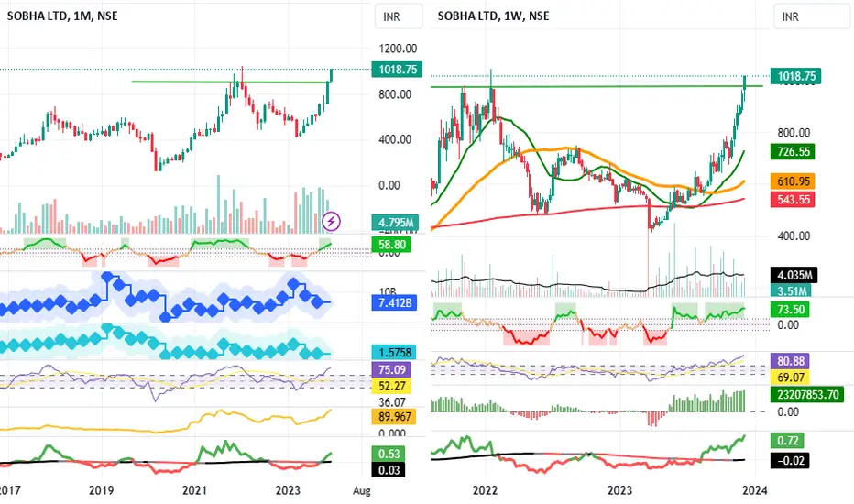Viewport: 854px width, 504px height.
Task: Click the 4.795M volume label
Action: click(396, 223)
